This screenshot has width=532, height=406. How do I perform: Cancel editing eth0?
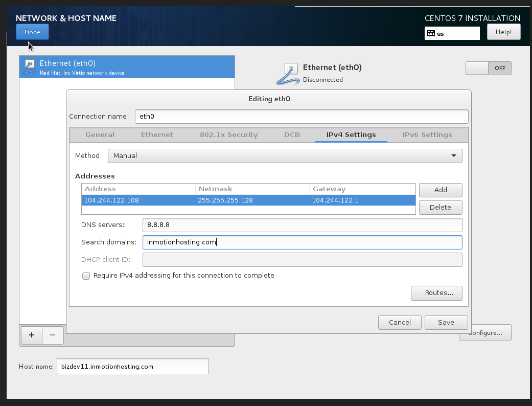click(x=400, y=322)
